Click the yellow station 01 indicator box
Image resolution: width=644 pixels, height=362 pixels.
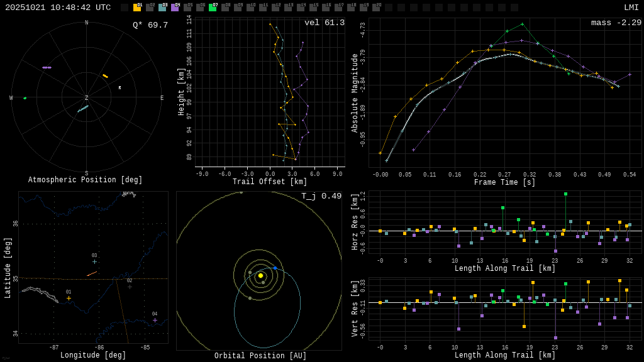click(137, 8)
